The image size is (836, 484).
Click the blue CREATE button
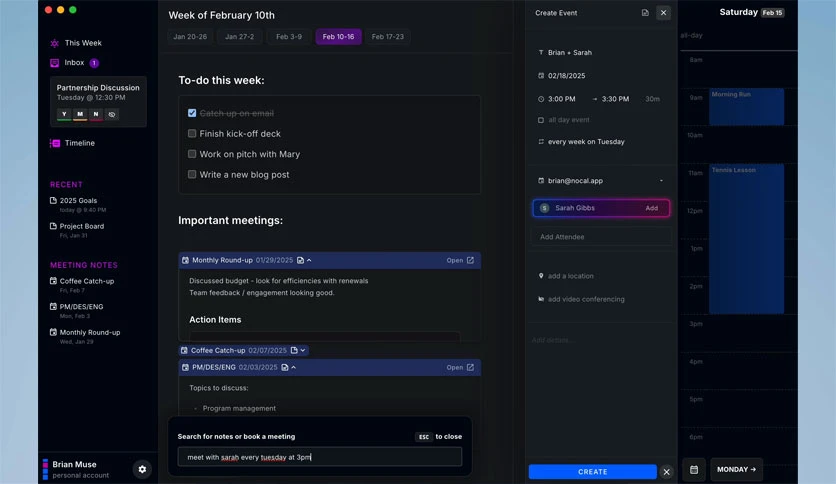(x=592, y=472)
